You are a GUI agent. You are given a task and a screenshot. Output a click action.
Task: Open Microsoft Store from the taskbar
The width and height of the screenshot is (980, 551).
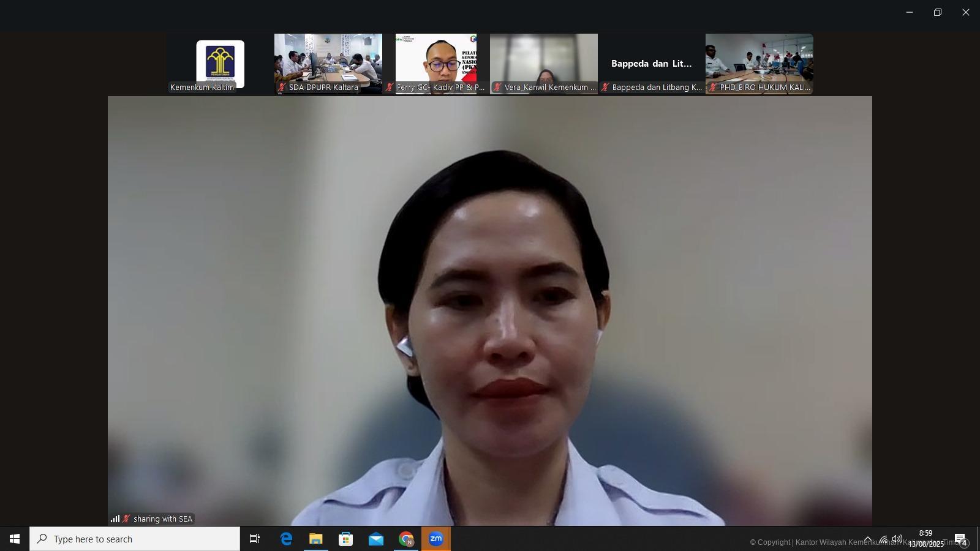(x=346, y=539)
